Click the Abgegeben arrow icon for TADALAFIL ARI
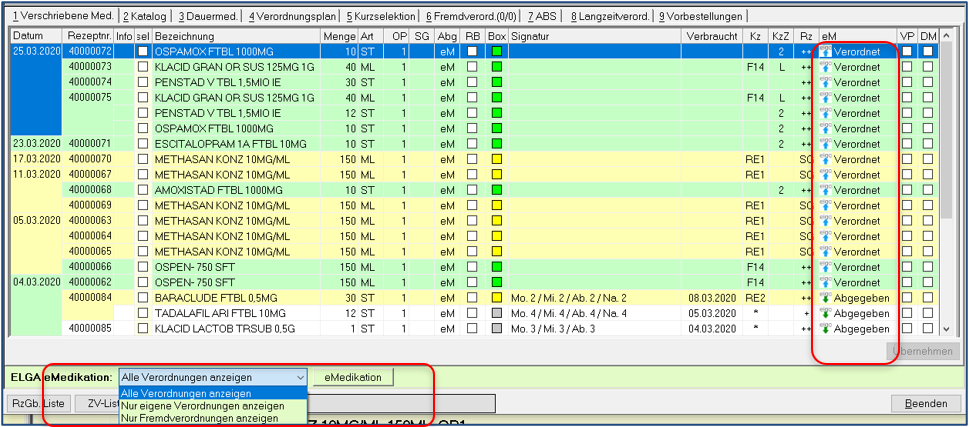 coord(825,314)
